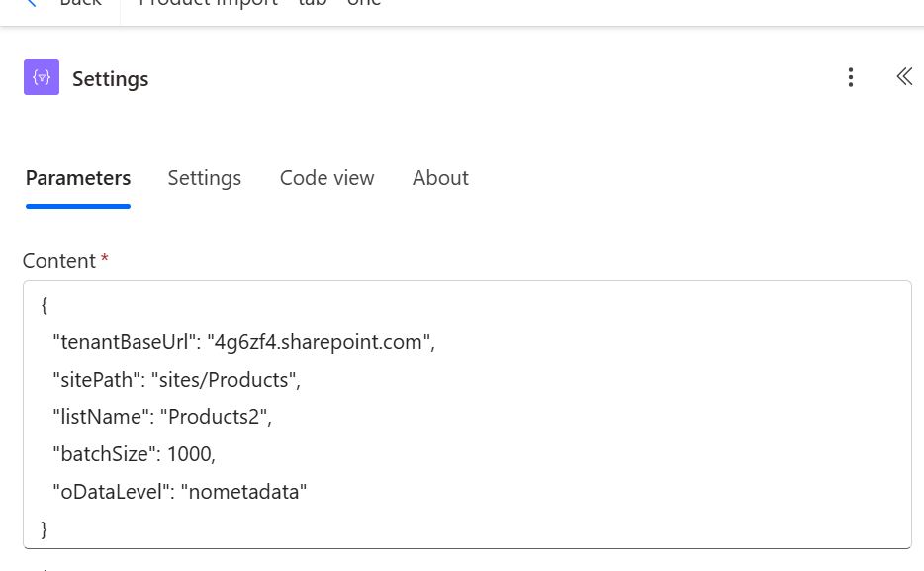Collapse the panel with the double chevron
The height and width of the screenshot is (571, 924).
click(904, 77)
